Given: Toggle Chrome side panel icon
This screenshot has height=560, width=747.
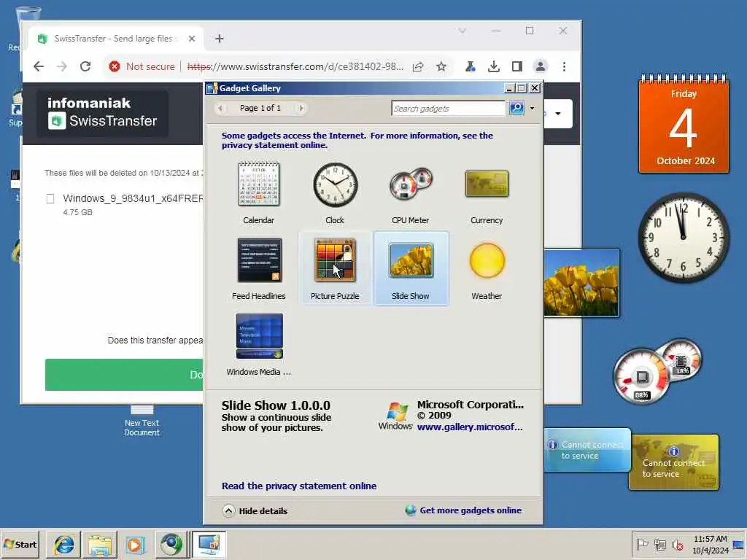Looking at the screenshot, I should pos(517,66).
